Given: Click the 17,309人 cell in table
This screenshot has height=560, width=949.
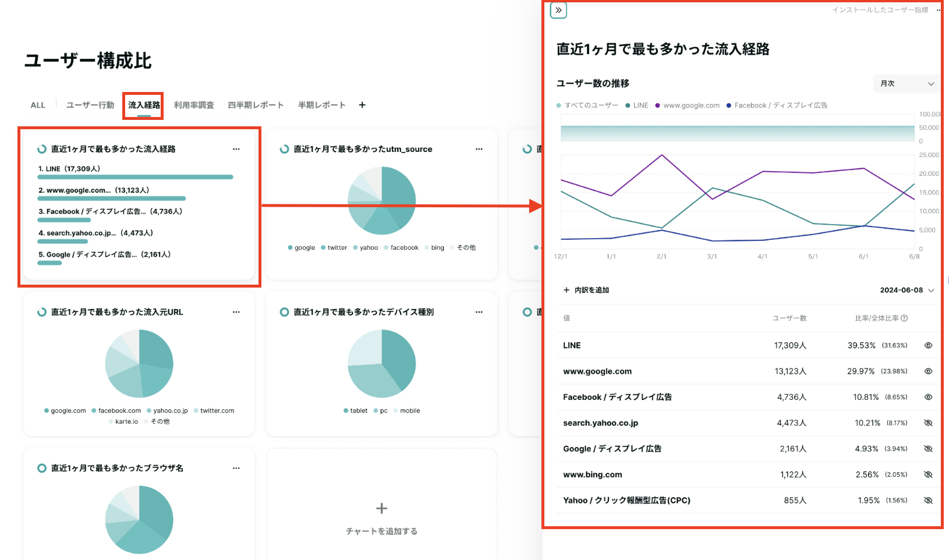Looking at the screenshot, I should (x=790, y=345).
